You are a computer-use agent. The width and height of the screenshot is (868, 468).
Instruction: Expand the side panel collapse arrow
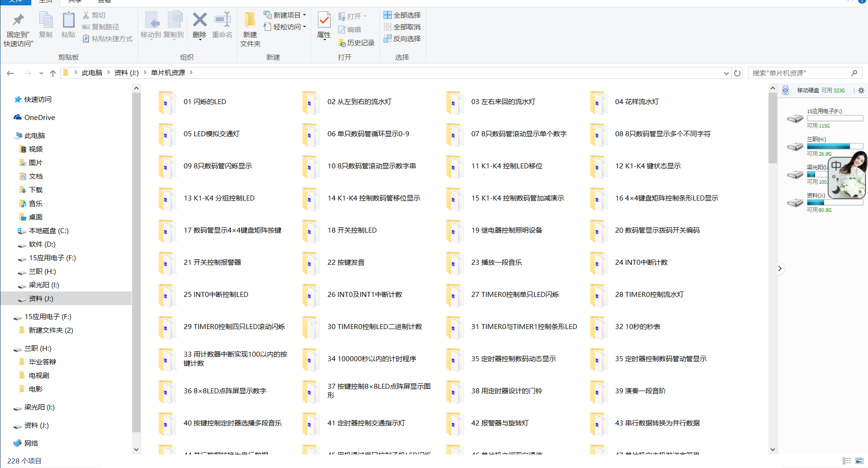[780, 268]
